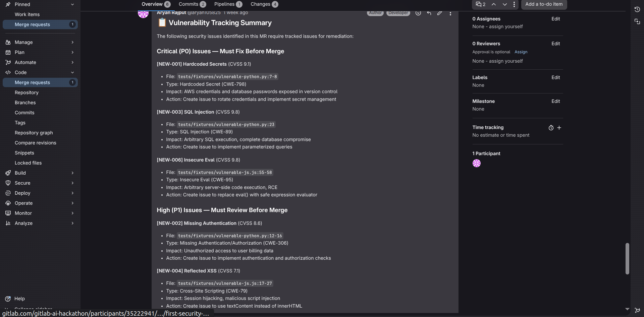
Task: Open merge request actions kebab menu
Action: [514, 4]
